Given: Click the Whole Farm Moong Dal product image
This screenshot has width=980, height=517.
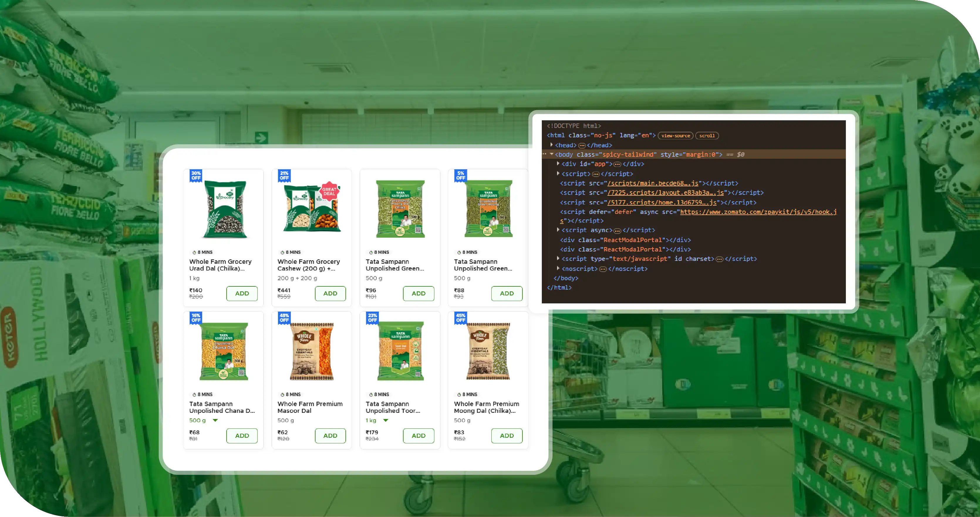Looking at the screenshot, I should pos(488,352).
